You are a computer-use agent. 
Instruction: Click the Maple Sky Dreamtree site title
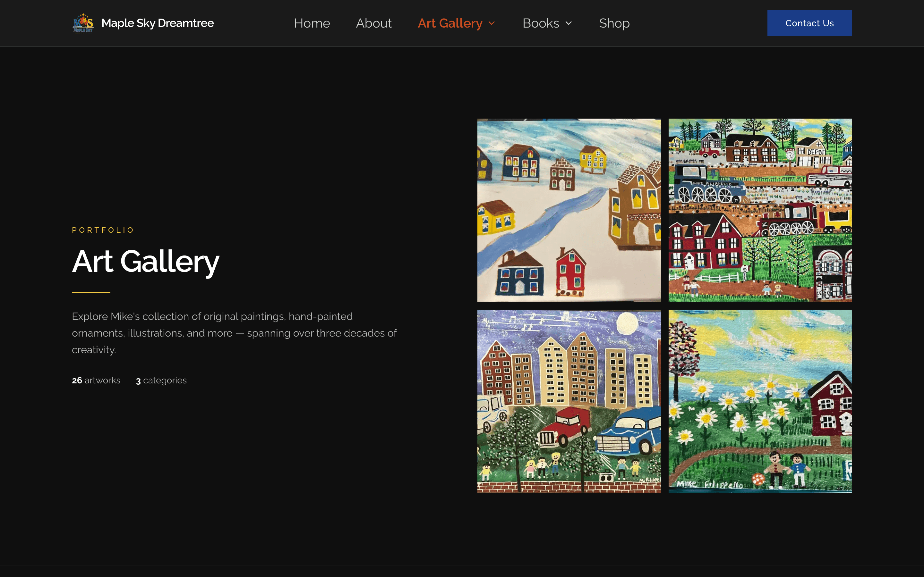157,23
